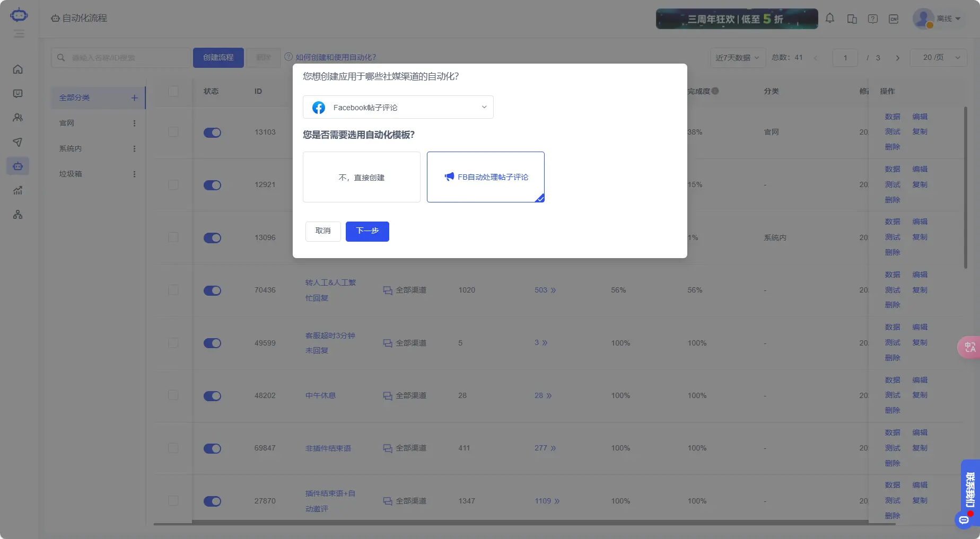This screenshot has width=980, height=539.
Task: Click the 下一步 button in the dialog
Action: (x=367, y=232)
